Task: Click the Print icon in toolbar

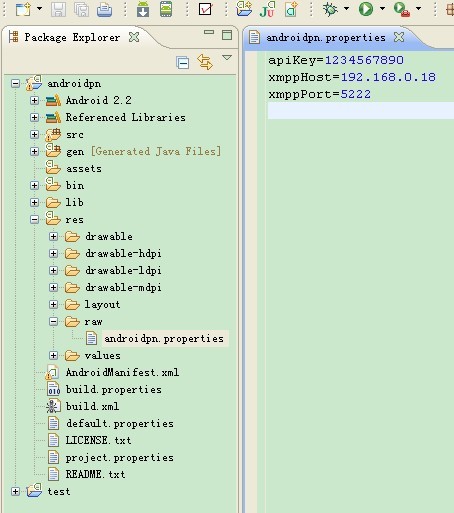Action: click(104, 9)
